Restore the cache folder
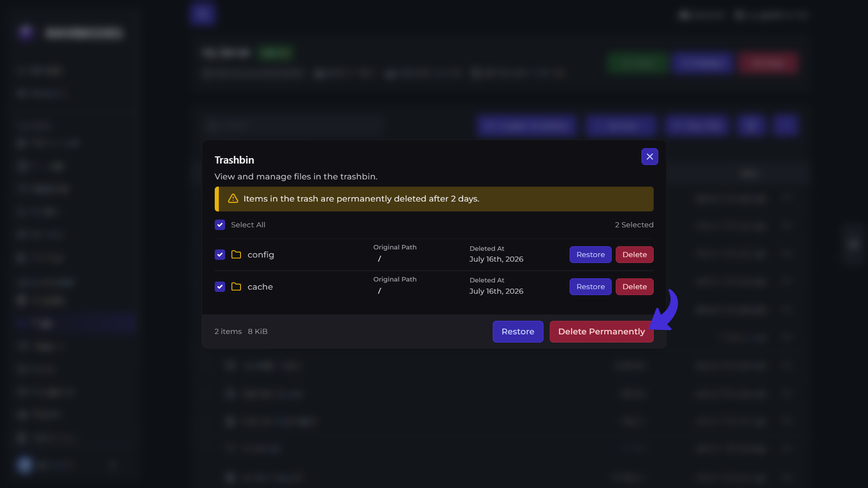Image resolution: width=868 pixels, height=488 pixels. [590, 286]
